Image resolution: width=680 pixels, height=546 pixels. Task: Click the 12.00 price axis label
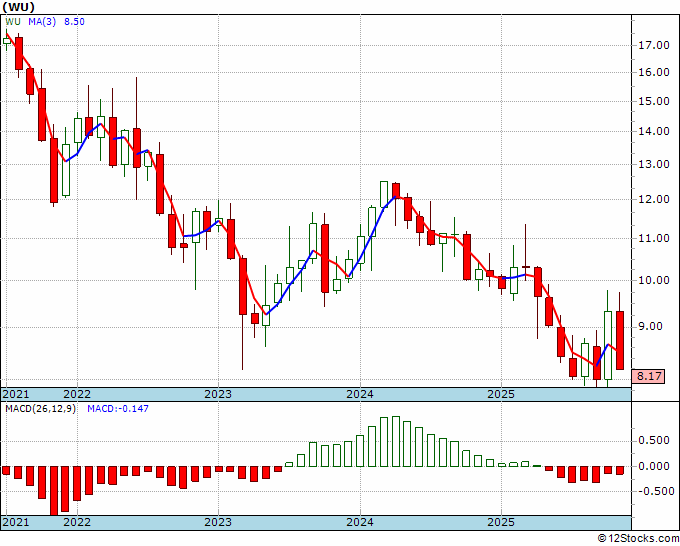pos(654,199)
